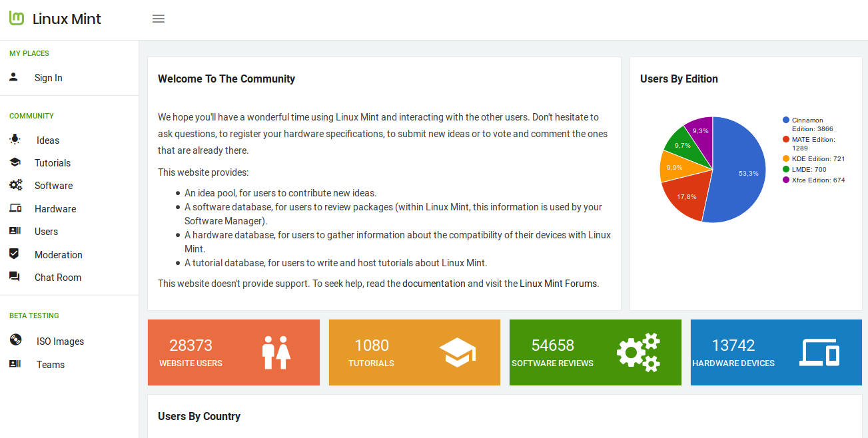Screen dimensions: 868x438
Task: Click the tutorial database bullet text
Action: pos(336,262)
